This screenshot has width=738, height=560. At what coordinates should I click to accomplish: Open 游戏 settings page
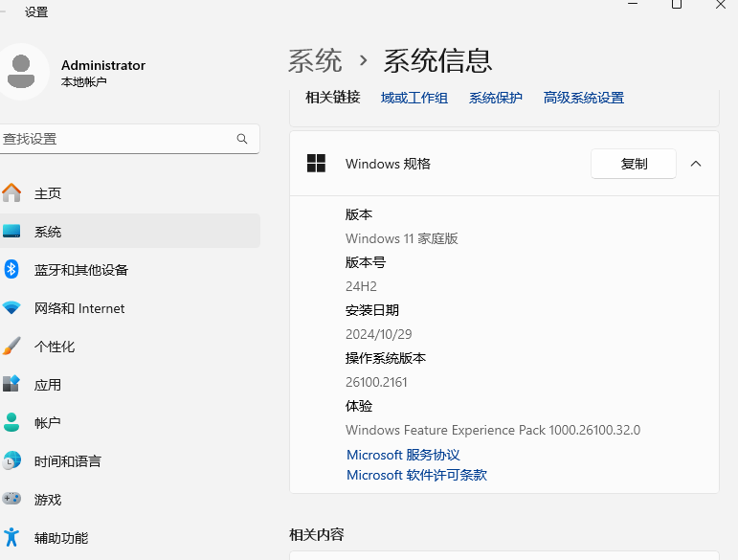130,500
